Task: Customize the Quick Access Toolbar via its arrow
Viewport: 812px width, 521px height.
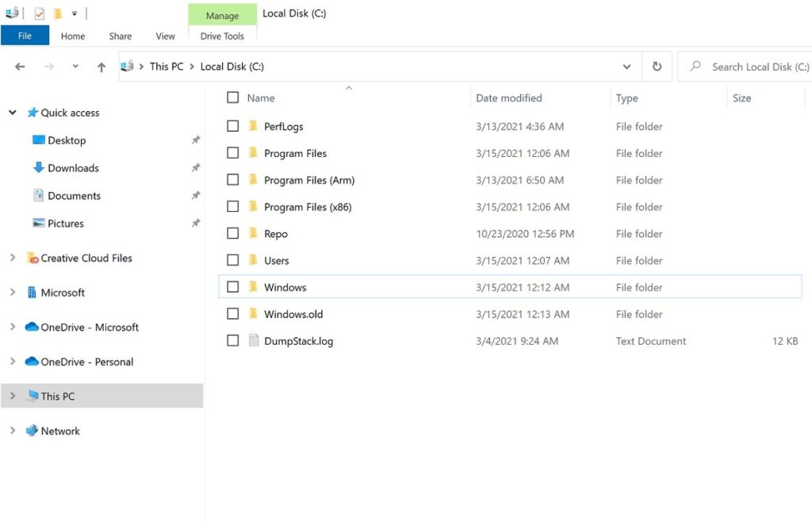Action: pyautogui.click(x=73, y=13)
